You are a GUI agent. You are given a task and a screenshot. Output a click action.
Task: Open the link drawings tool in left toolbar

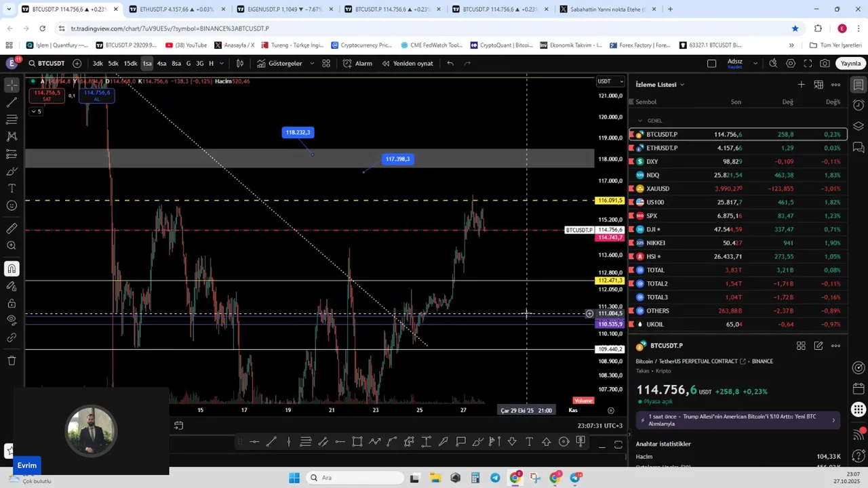tap(12, 337)
